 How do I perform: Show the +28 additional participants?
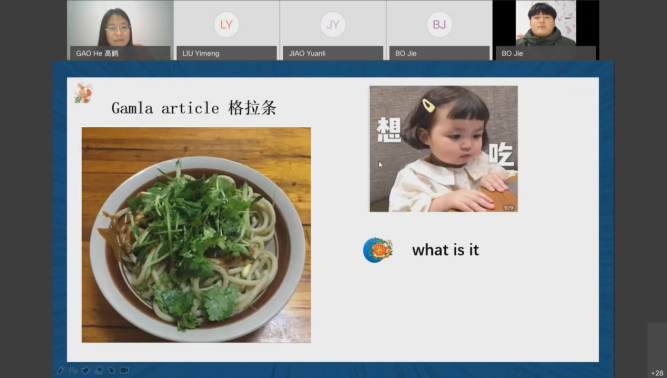point(657,373)
